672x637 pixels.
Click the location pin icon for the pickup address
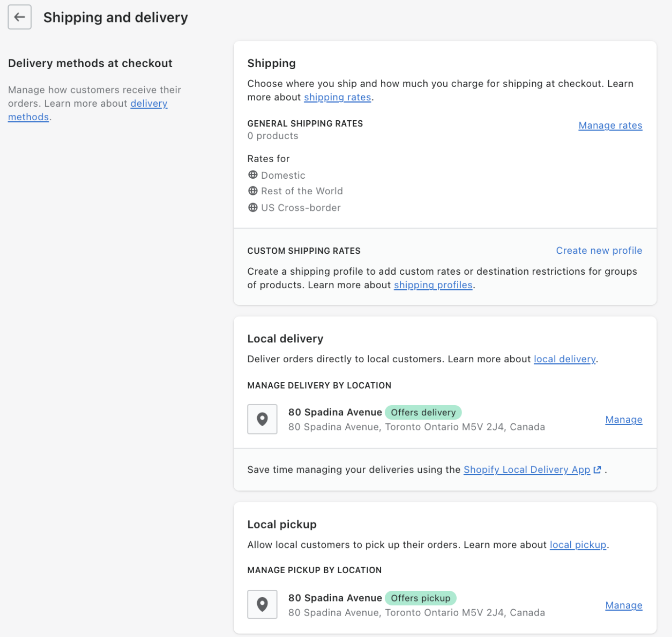pos(262,604)
